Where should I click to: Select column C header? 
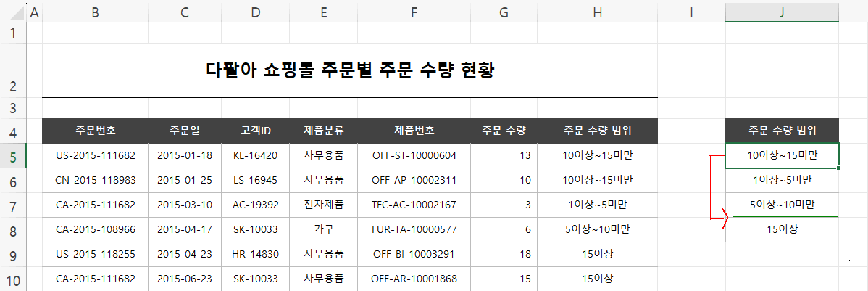click(x=184, y=13)
